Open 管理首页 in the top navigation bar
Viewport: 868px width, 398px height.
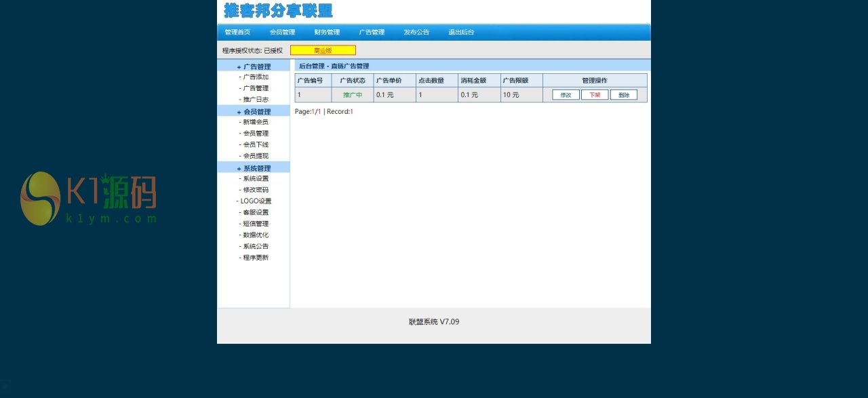[x=237, y=32]
